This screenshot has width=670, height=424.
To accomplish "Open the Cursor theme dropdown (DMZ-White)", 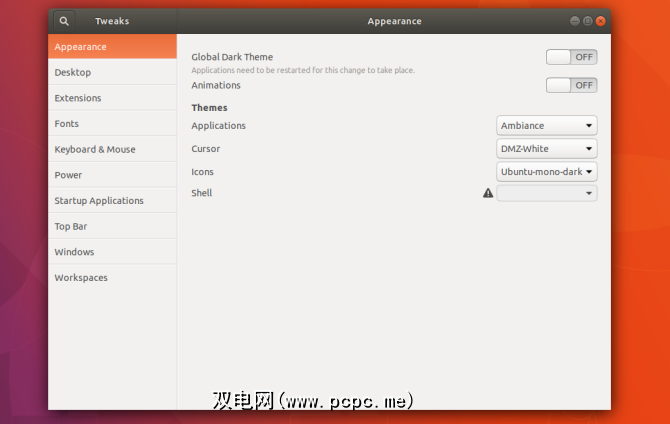I will pos(547,149).
